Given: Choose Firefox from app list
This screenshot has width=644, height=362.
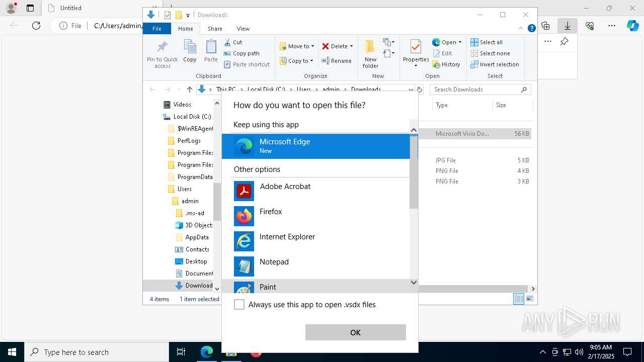Looking at the screenshot, I should [x=316, y=216].
